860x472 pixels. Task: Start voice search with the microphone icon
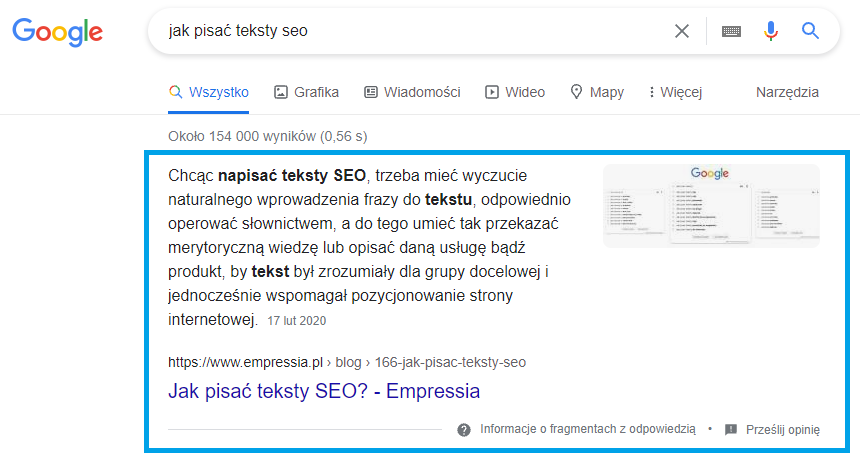[771, 31]
